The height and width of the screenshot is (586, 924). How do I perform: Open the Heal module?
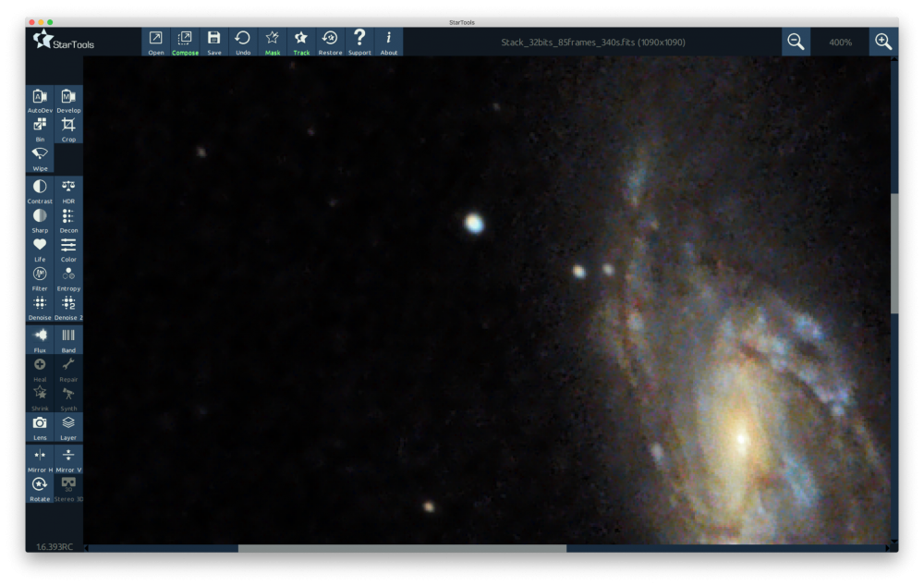click(40, 369)
